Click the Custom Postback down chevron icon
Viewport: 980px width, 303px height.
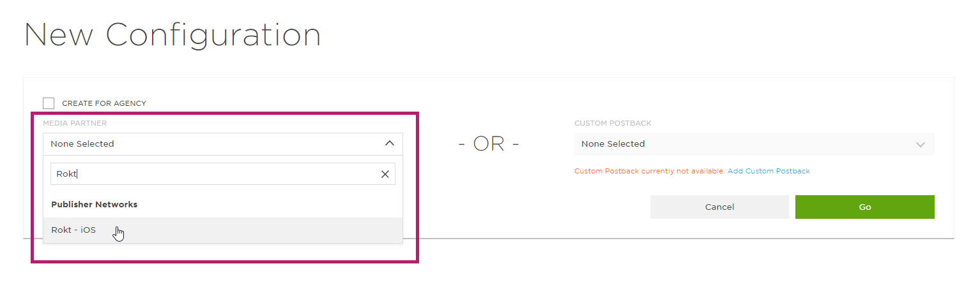921,144
